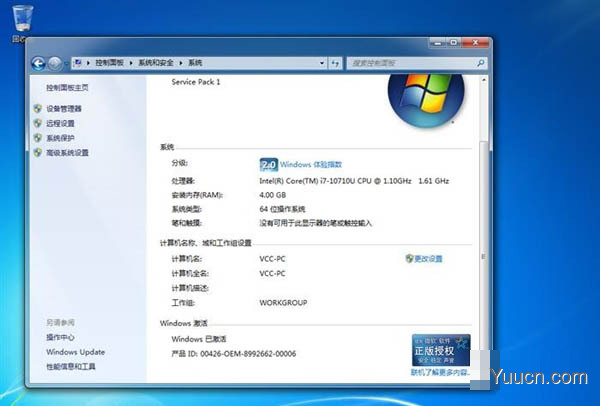Click the Windows 已激活 text

199,339
